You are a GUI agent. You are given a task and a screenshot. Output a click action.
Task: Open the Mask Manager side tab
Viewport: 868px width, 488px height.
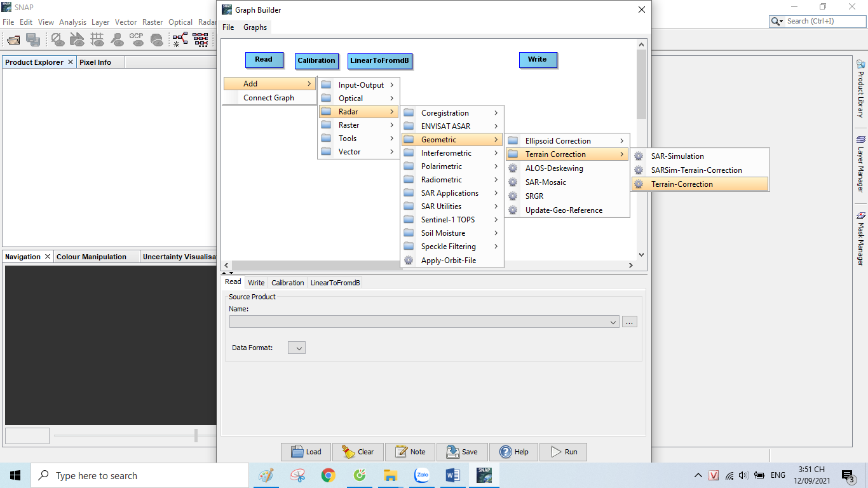tap(861, 239)
